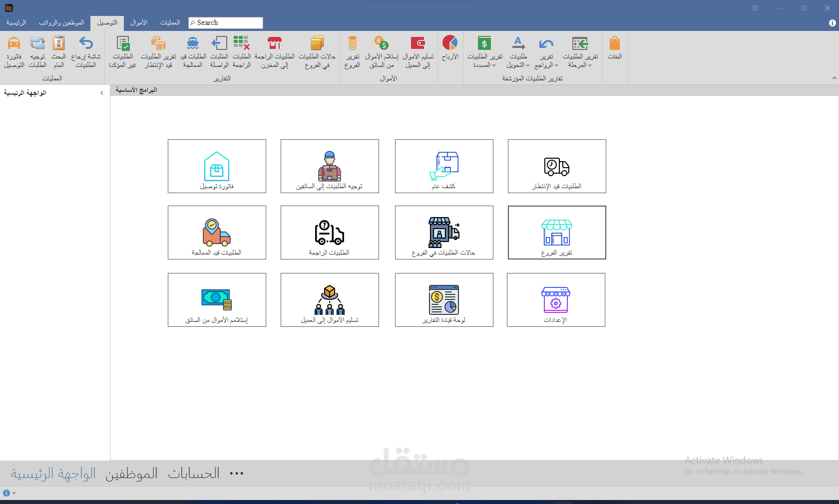Image resolution: width=839 pixels, height=504 pixels.
Task: Open الطلبيات الراجعة tile
Action: click(330, 233)
